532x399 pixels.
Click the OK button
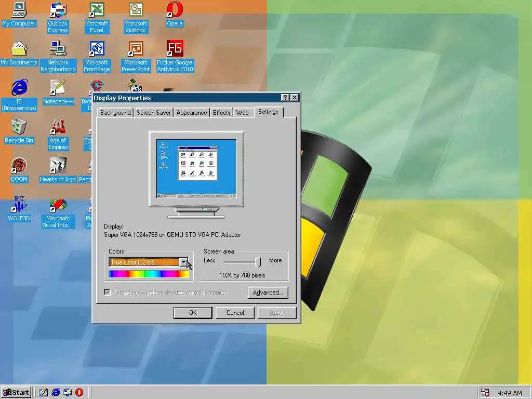coord(193,313)
